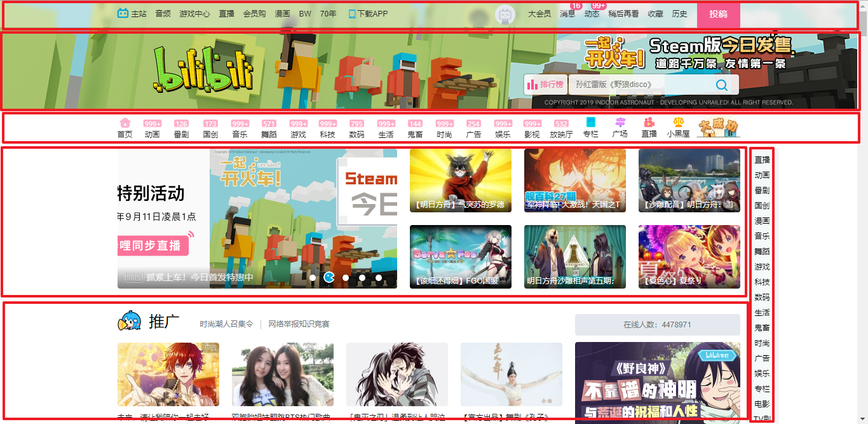Click the 大成功 animated badge icon
Viewport: 868px width, 424px height.
pyautogui.click(x=719, y=127)
